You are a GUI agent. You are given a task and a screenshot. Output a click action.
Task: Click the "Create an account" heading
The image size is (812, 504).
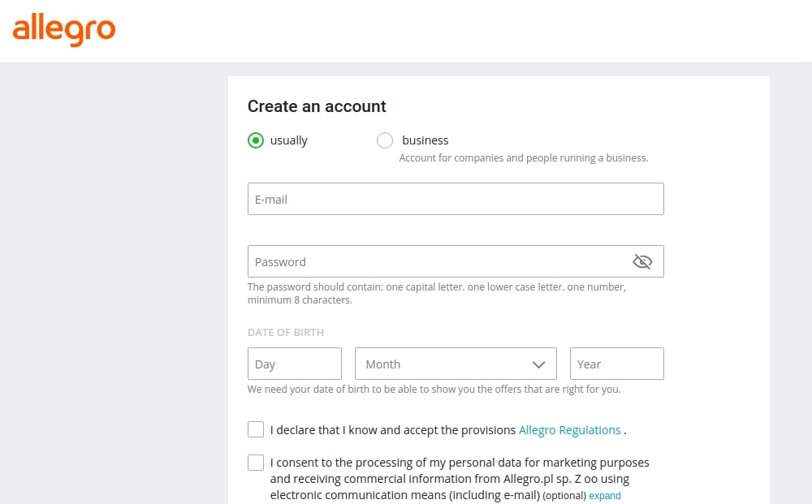point(317,106)
